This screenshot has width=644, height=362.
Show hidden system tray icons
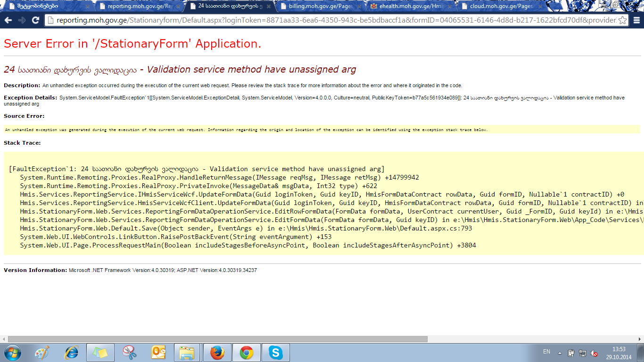point(560,353)
